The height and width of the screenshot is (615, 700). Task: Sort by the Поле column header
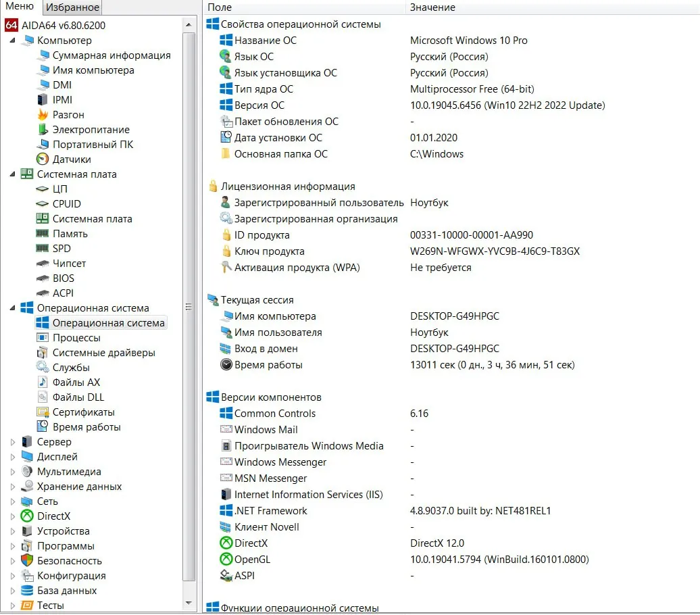click(305, 7)
